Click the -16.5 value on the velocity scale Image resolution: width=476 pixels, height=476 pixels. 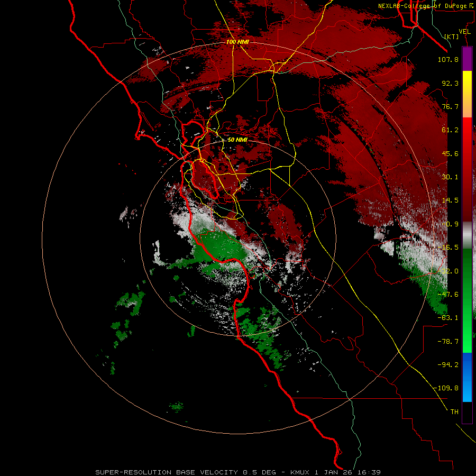[x=448, y=248]
